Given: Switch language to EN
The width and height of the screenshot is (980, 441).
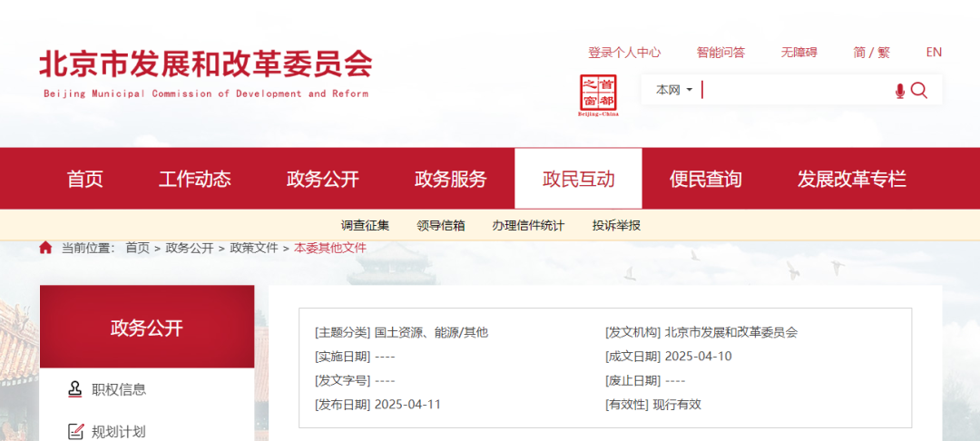Looking at the screenshot, I should coord(934,53).
